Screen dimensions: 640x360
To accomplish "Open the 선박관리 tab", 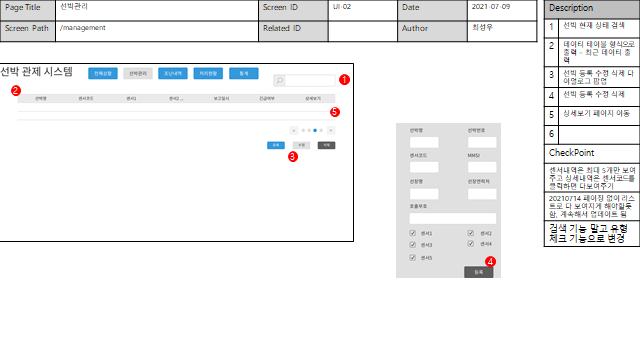I will pyautogui.click(x=138, y=73).
